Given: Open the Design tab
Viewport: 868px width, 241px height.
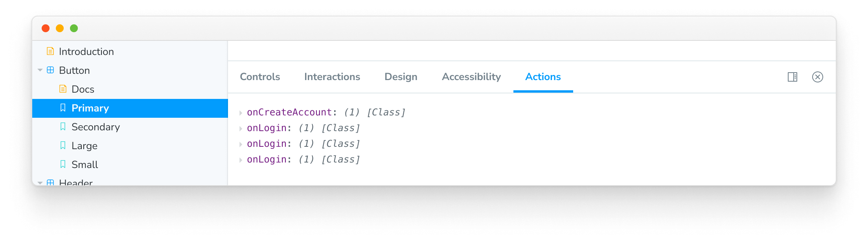Looking at the screenshot, I should (x=401, y=77).
